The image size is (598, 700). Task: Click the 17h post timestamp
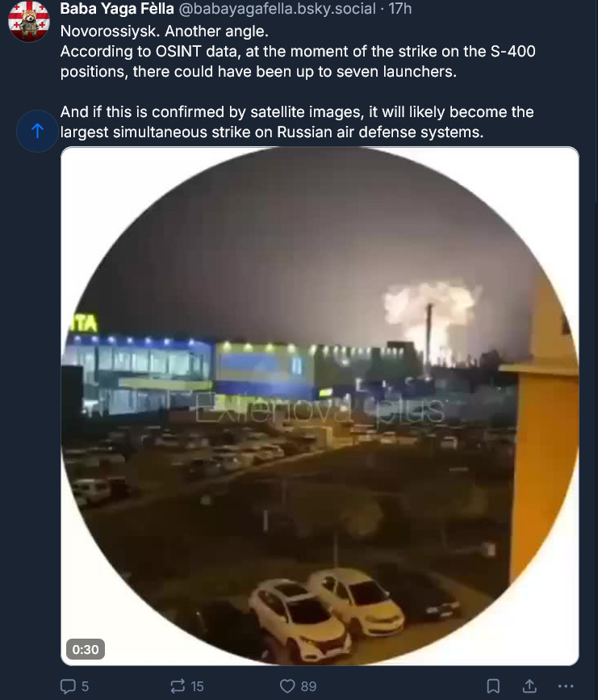(399, 9)
